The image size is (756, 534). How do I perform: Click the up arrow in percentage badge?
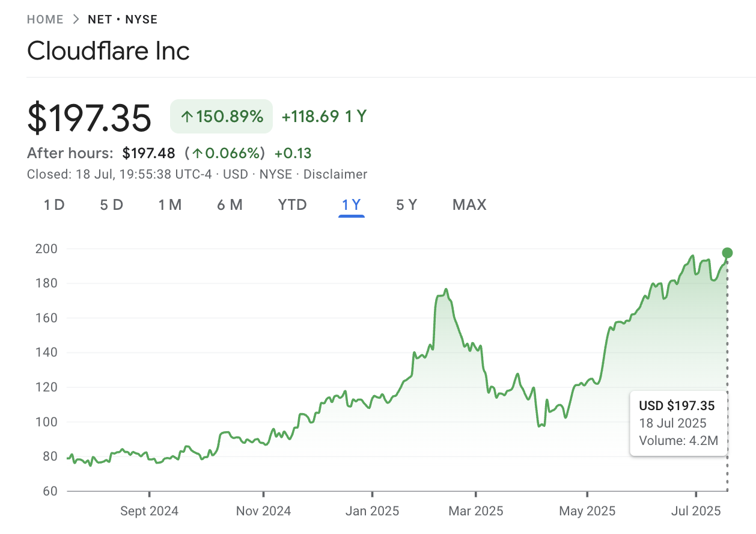pos(187,117)
